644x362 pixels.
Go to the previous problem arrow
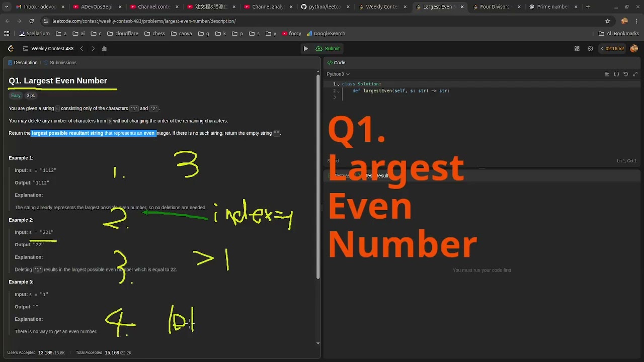pyautogui.click(x=82, y=49)
